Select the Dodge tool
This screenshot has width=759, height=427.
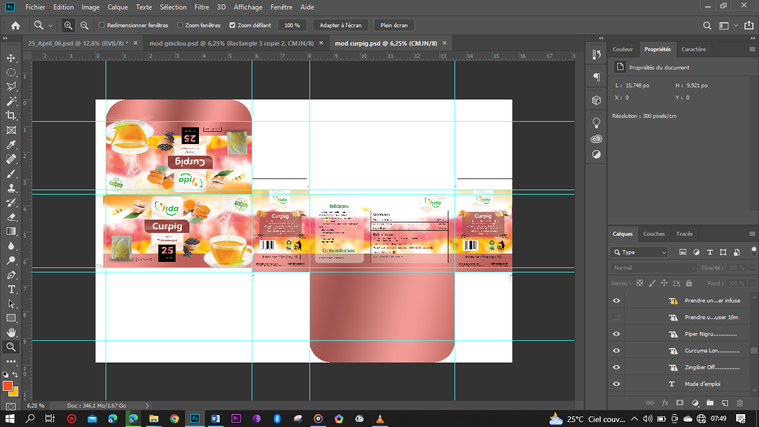pyautogui.click(x=11, y=260)
